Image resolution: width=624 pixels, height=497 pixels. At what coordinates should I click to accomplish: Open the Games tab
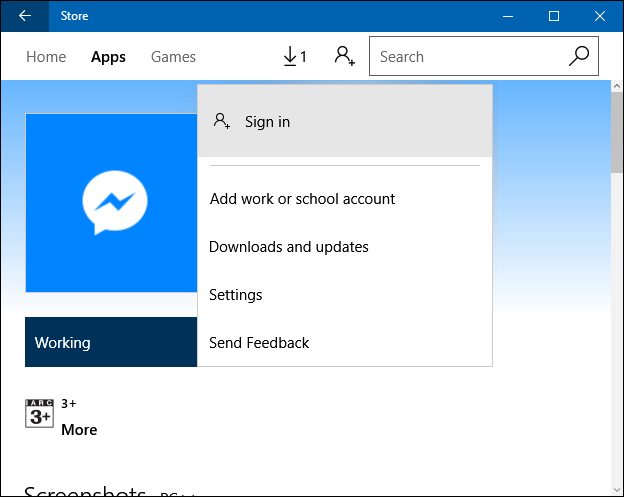(173, 57)
